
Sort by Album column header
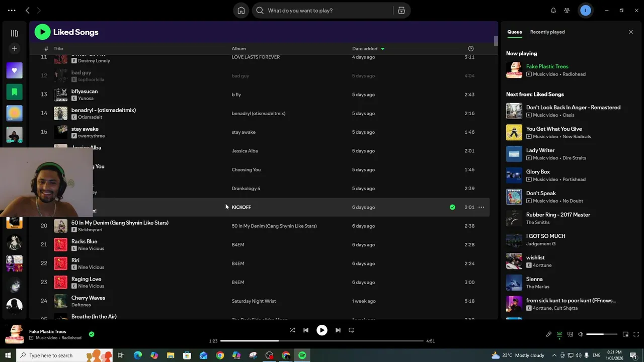[238, 49]
